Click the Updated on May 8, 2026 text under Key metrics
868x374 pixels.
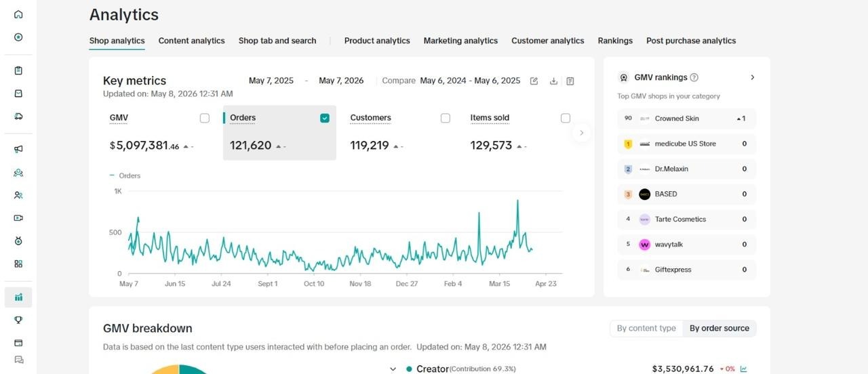pos(168,94)
